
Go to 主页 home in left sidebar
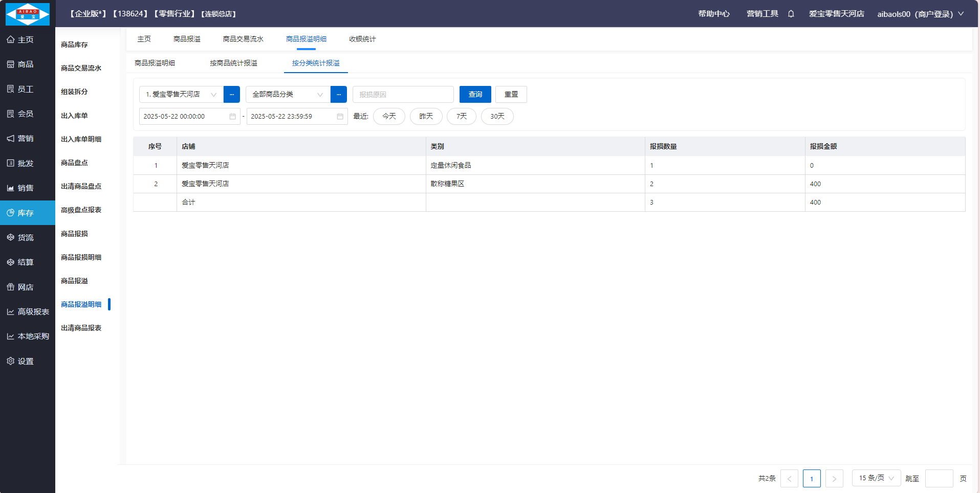pyautogui.click(x=26, y=40)
